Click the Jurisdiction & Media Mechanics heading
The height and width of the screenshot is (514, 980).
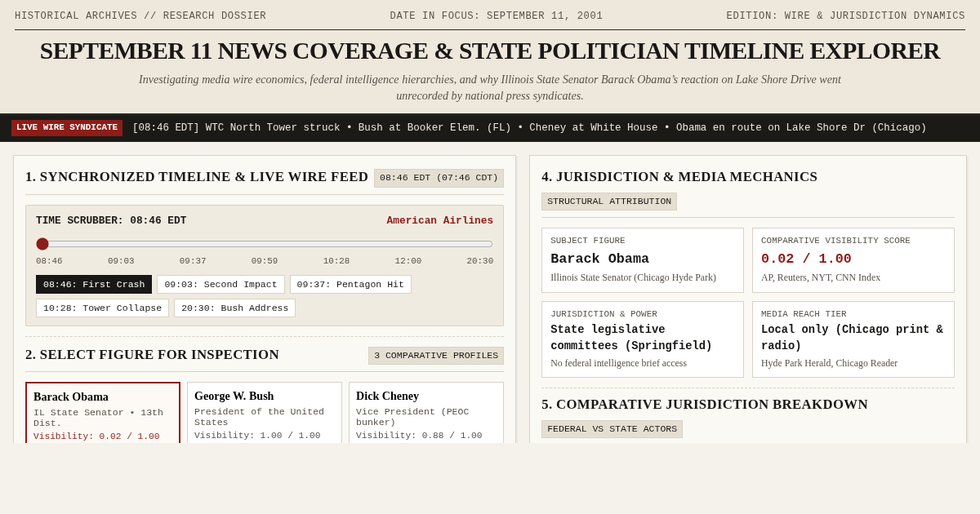point(679,177)
